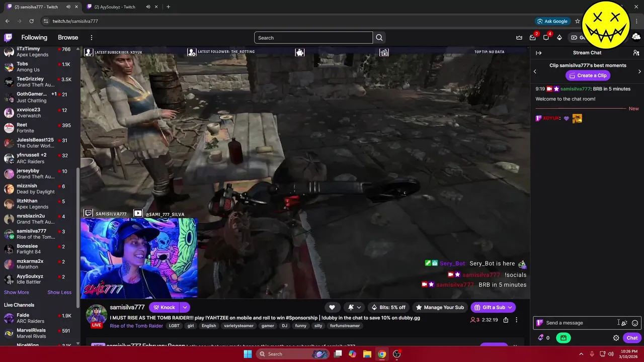Toggle the taskbar microphone icon
Image resolution: width=644 pixels, height=362 pixels.
(x=592, y=354)
